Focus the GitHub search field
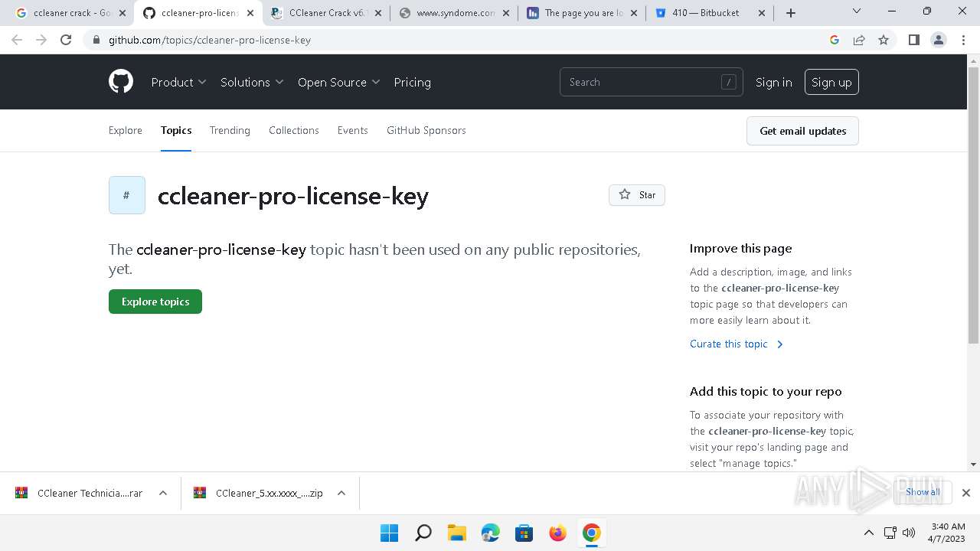Viewport: 980px width, 551px height. click(652, 82)
